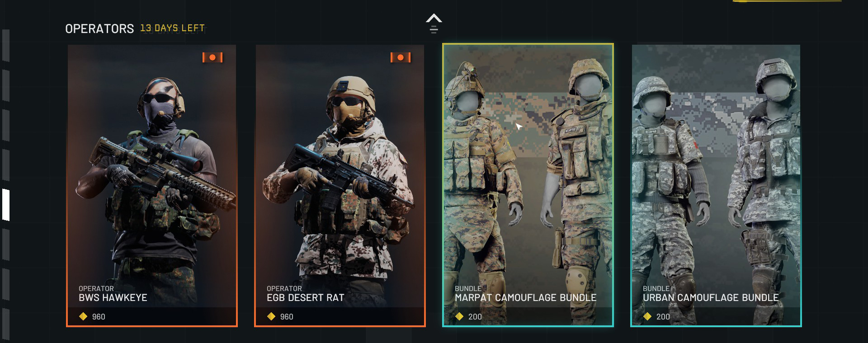Viewport: 868px width, 343px height.
Task: Click the orange badge icon on BWS Hawkeye
Action: [x=212, y=57]
